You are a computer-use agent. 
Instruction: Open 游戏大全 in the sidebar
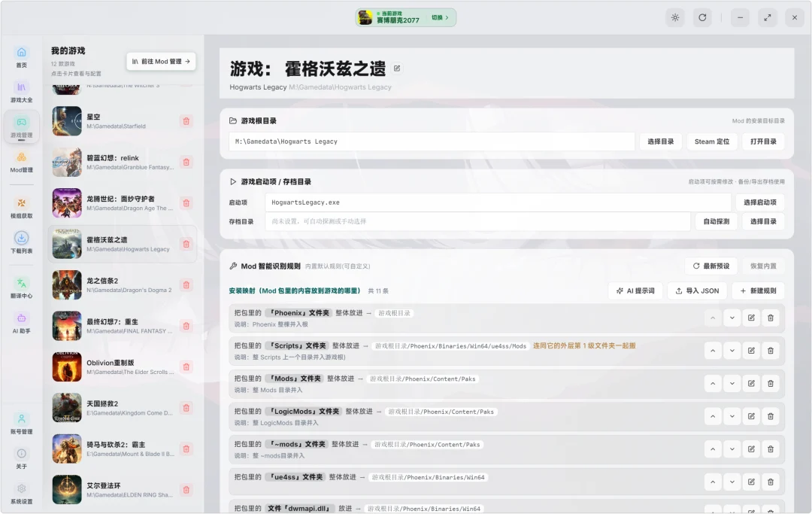[21, 92]
